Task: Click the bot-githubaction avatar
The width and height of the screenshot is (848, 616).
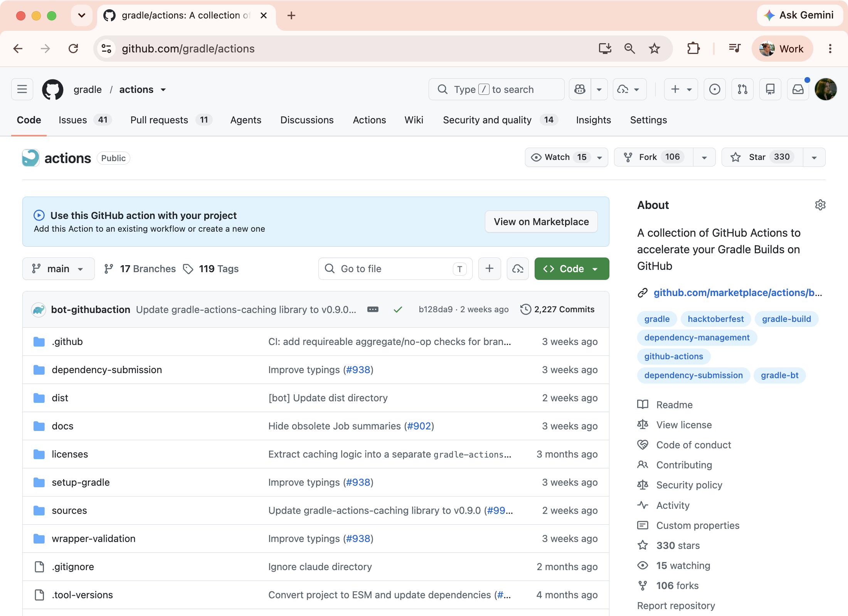Action: click(x=39, y=310)
